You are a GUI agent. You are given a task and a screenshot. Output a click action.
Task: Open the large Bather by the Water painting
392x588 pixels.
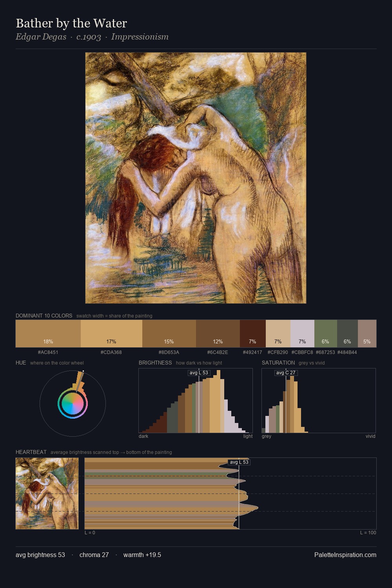[196, 178]
